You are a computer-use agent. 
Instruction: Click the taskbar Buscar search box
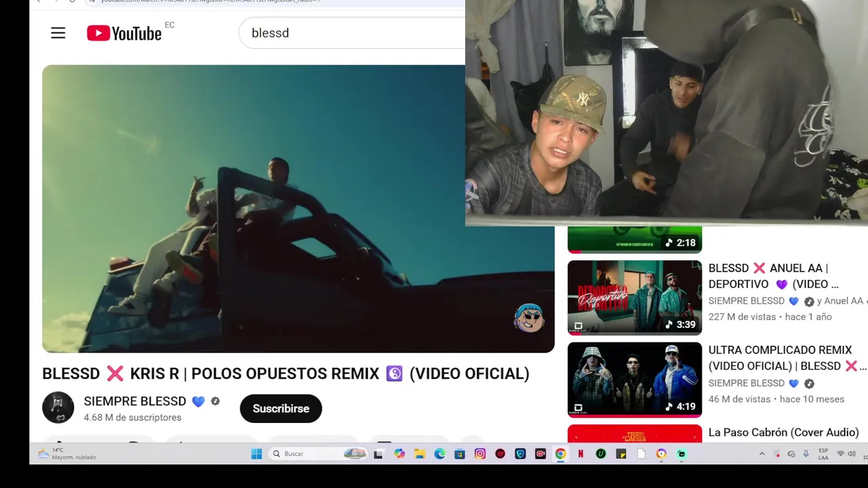pyautogui.click(x=318, y=454)
